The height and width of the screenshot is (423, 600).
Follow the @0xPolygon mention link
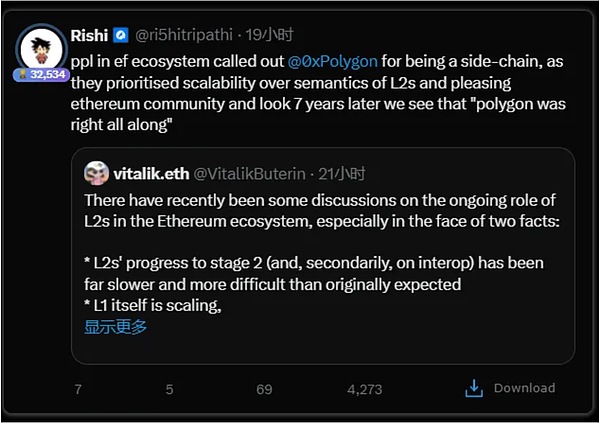336,60
